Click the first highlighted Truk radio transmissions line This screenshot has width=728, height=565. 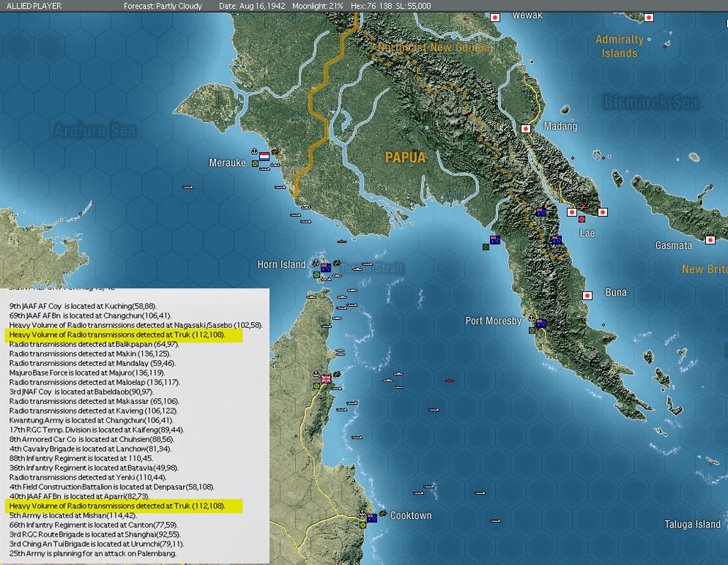pyautogui.click(x=124, y=335)
